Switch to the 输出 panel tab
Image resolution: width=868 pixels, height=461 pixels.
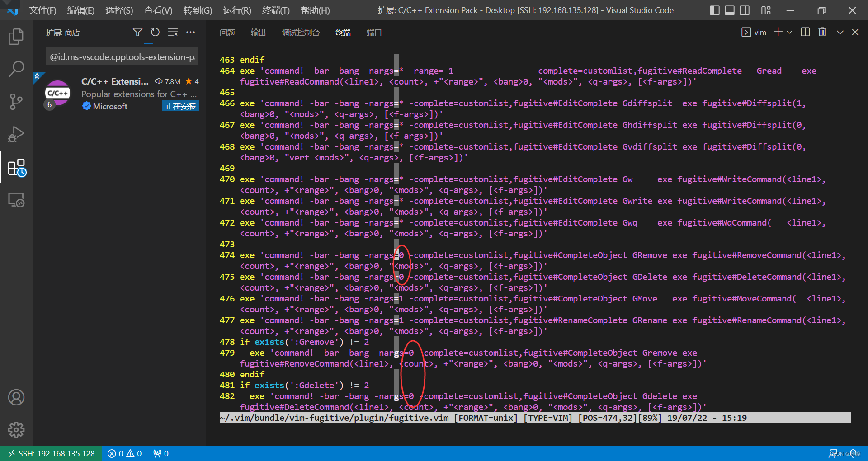click(258, 32)
